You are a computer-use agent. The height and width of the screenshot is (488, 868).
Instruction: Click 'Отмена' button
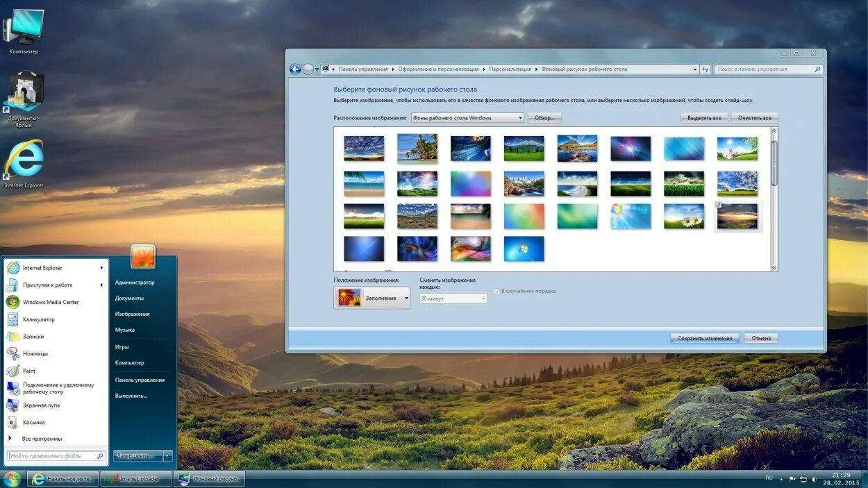coord(761,338)
